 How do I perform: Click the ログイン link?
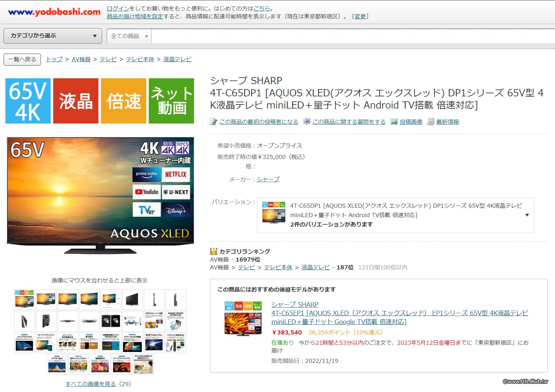pos(118,8)
